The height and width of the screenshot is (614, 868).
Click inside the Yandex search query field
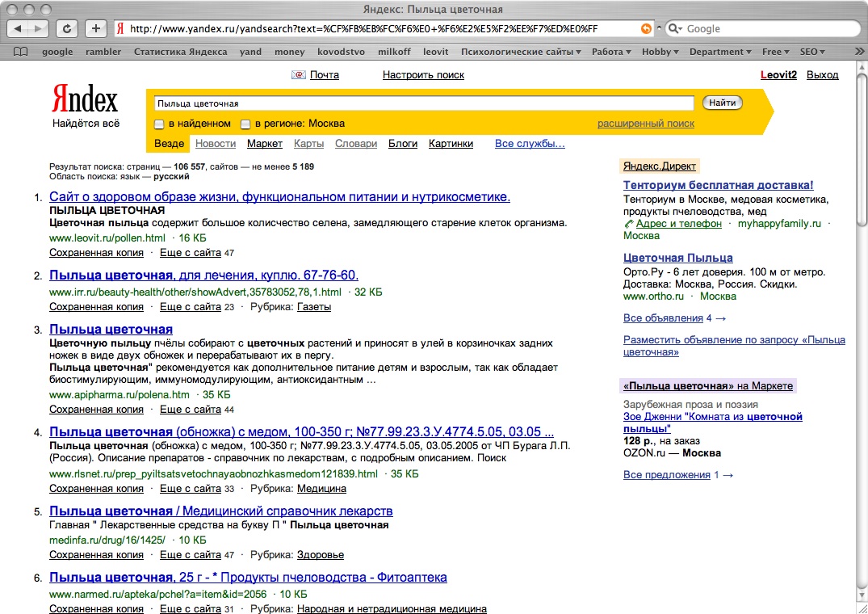point(423,103)
